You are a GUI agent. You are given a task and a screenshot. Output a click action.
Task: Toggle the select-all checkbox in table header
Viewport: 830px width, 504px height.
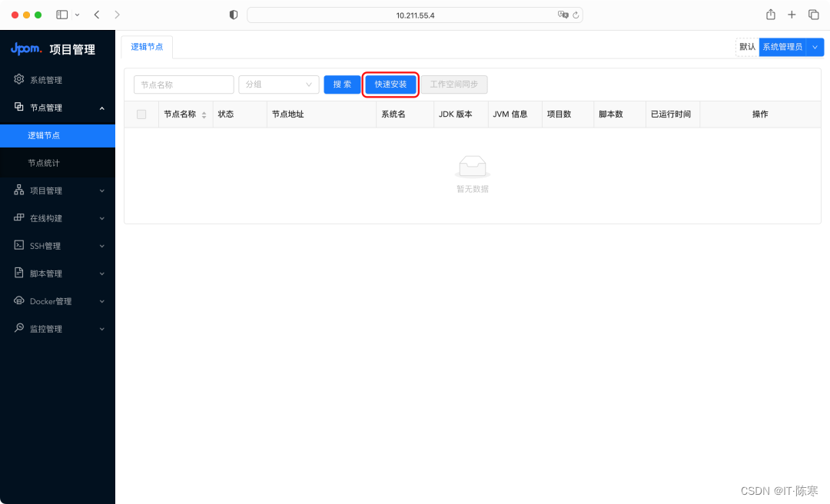141,114
